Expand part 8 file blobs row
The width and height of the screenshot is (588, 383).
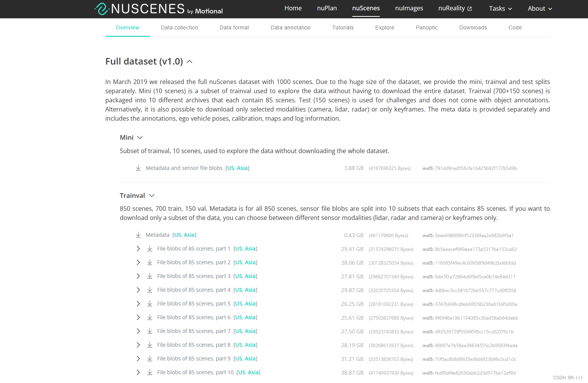coord(138,345)
